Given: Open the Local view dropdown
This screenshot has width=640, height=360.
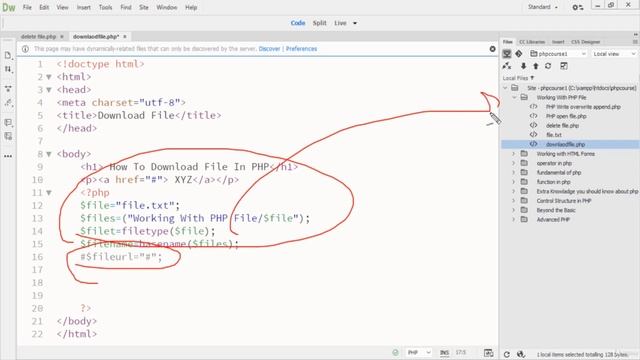Looking at the screenshot, I should (614, 54).
